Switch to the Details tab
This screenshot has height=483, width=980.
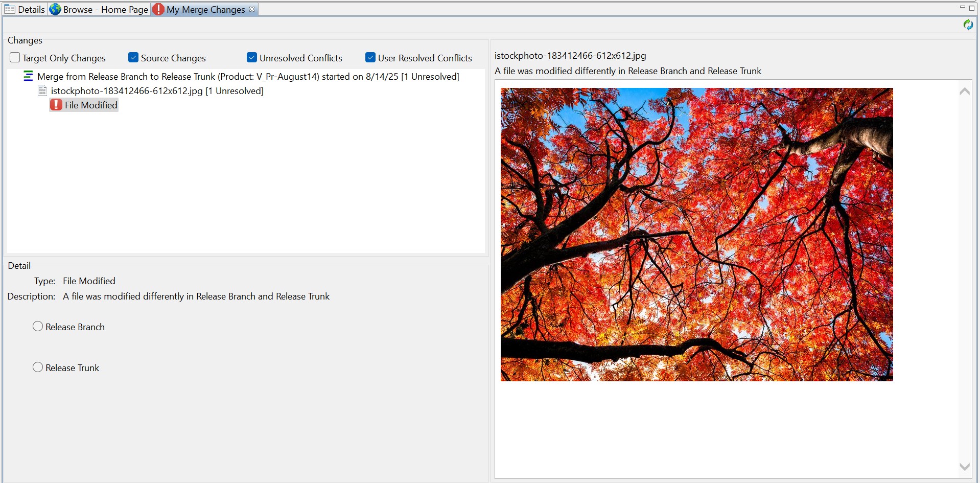tap(31, 10)
